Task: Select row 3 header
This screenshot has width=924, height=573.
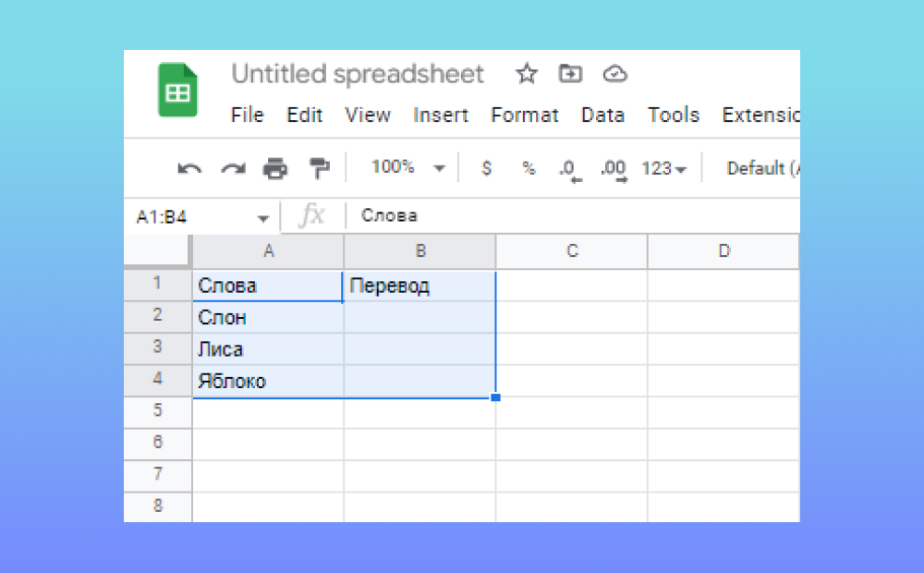Action: tap(157, 348)
